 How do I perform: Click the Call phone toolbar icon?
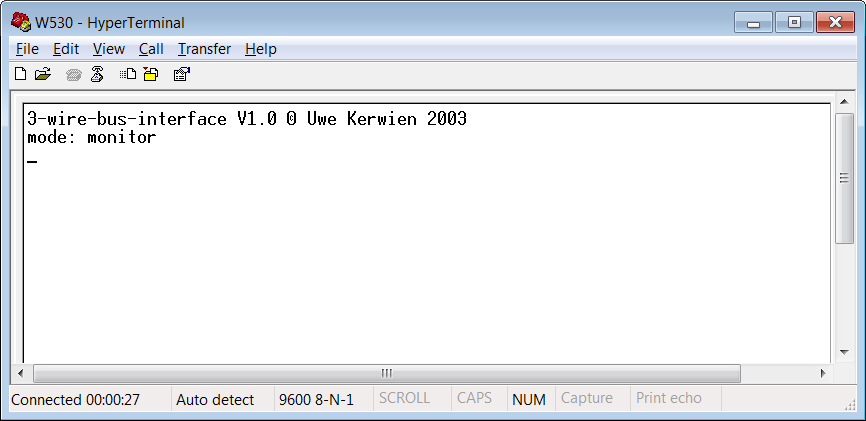click(x=73, y=75)
